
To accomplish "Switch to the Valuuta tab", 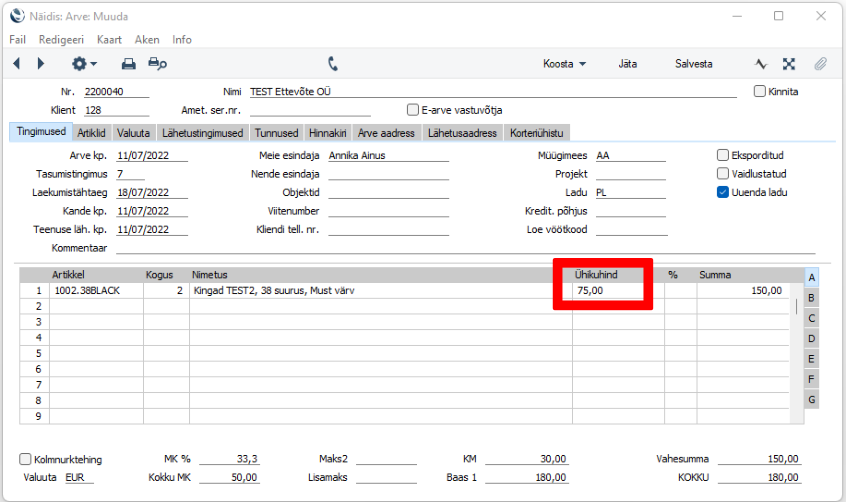I will coord(133,133).
